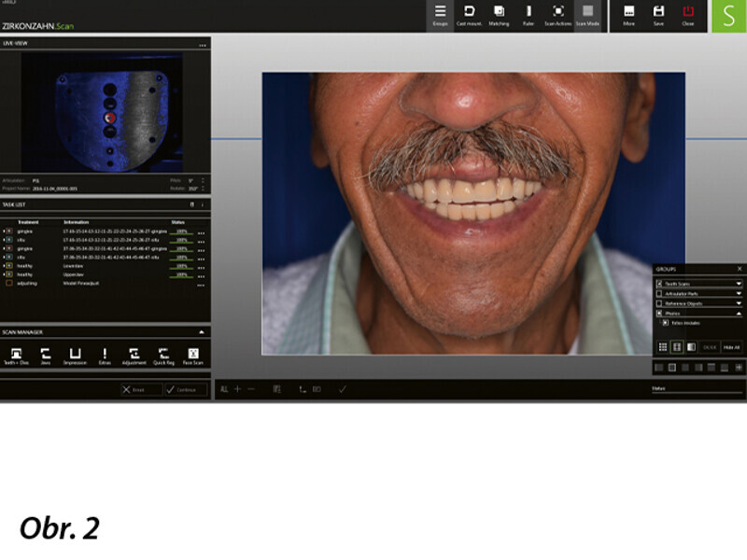
Task: Check the Reference Objects group checkbox
Action: (659, 303)
